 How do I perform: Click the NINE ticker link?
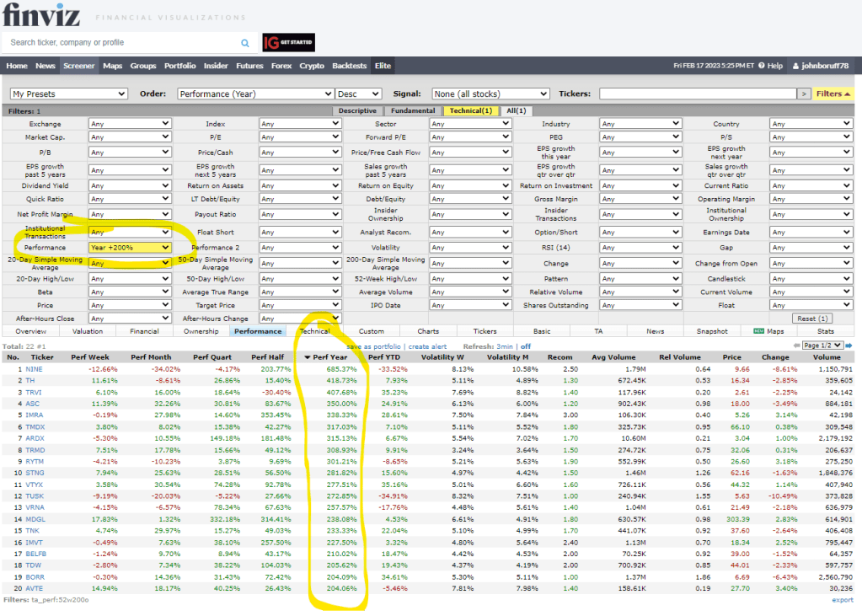coord(35,369)
